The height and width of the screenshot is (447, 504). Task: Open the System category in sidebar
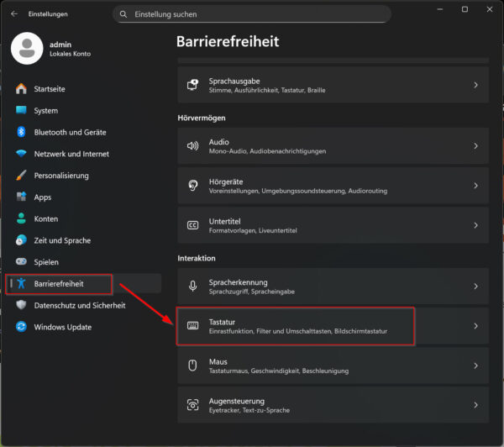pos(46,110)
